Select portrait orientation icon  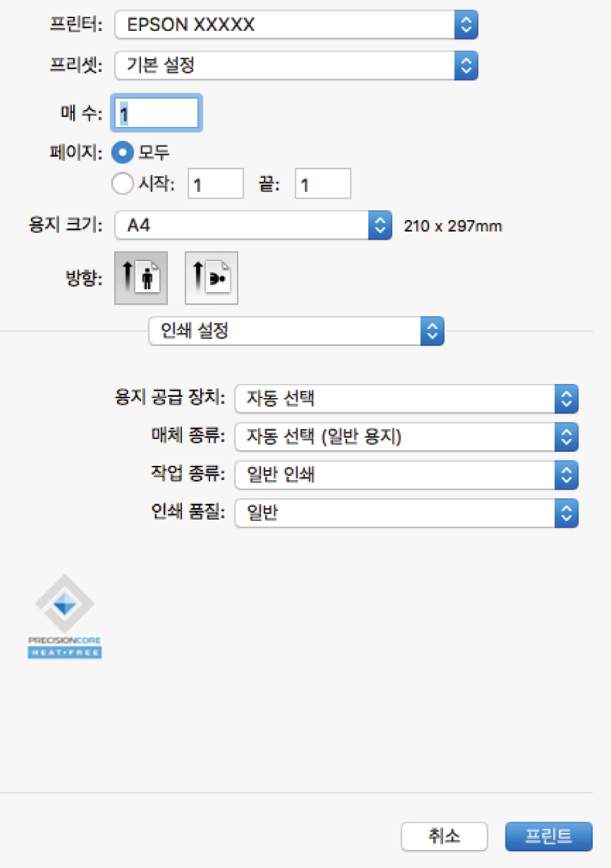click(140, 278)
